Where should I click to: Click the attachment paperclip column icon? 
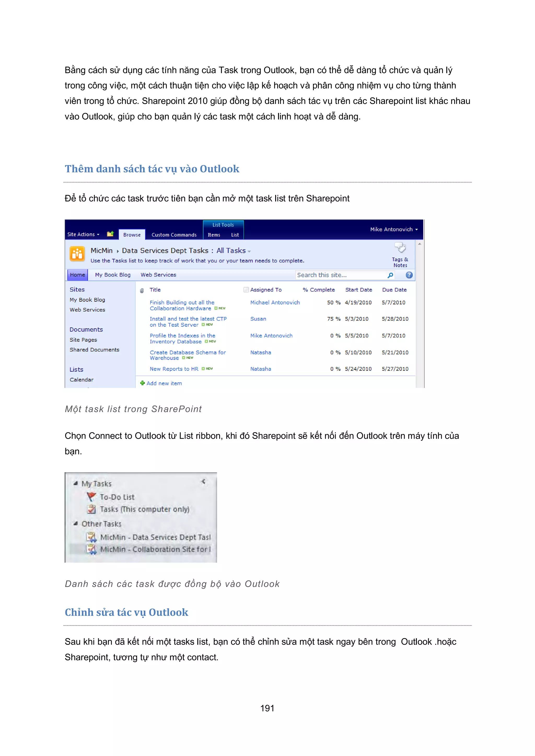(142, 290)
